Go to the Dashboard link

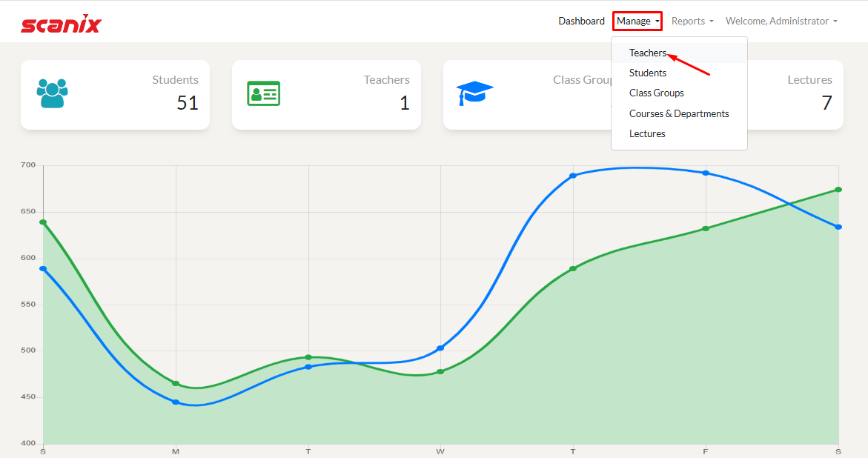581,21
